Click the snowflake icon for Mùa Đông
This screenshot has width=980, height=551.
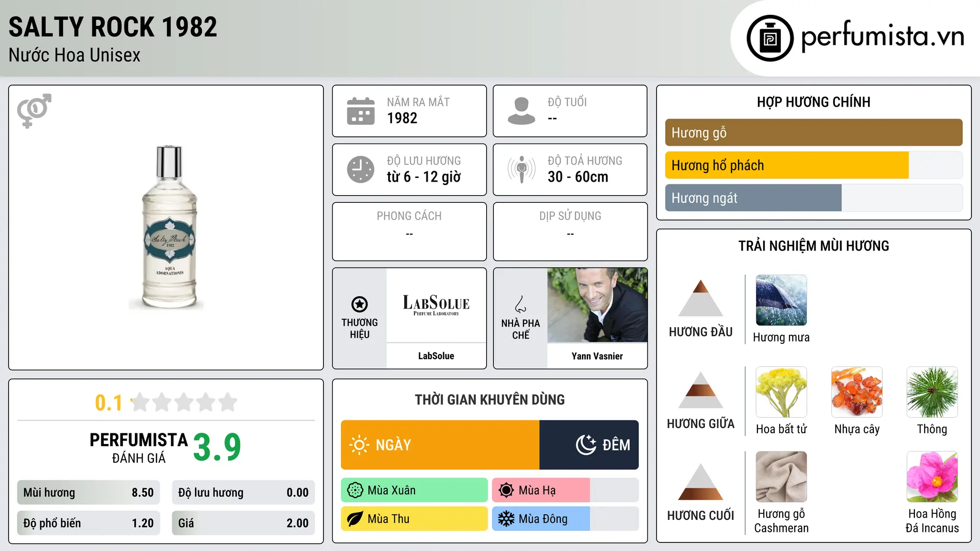(x=506, y=519)
